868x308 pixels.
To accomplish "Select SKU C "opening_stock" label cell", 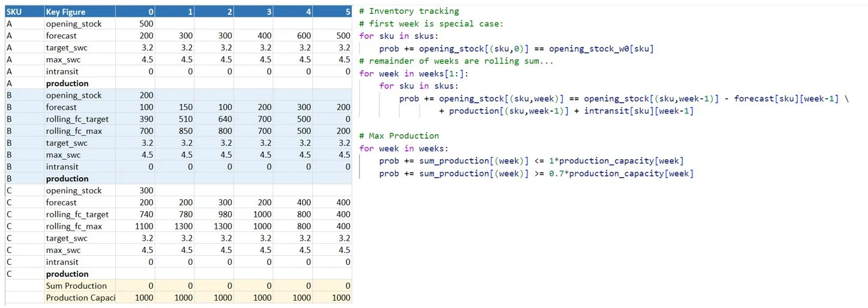I will click(x=80, y=191).
